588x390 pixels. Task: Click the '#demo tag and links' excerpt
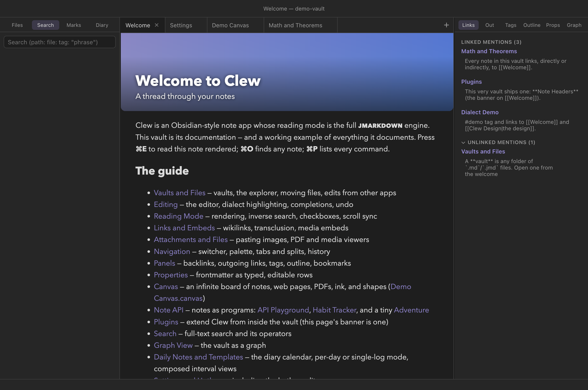click(517, 125)
